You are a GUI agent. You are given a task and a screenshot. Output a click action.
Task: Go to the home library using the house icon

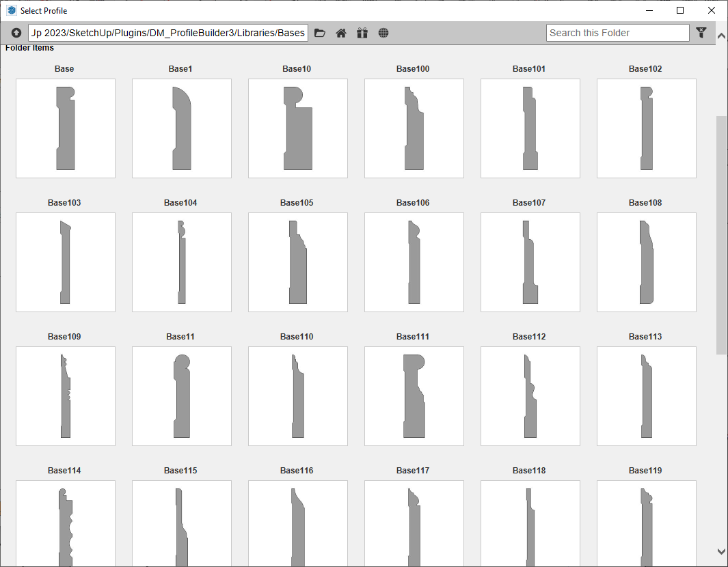341,32
